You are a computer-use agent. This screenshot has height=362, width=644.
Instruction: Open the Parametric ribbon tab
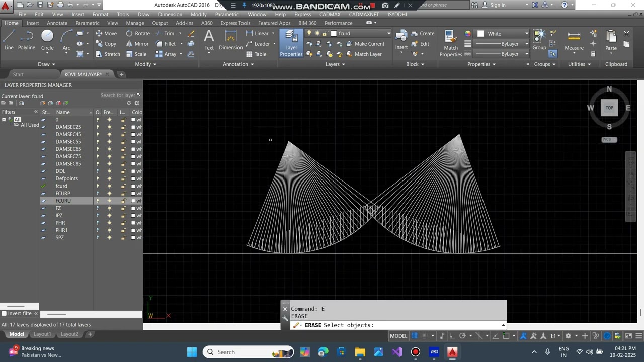pos(87,23)
